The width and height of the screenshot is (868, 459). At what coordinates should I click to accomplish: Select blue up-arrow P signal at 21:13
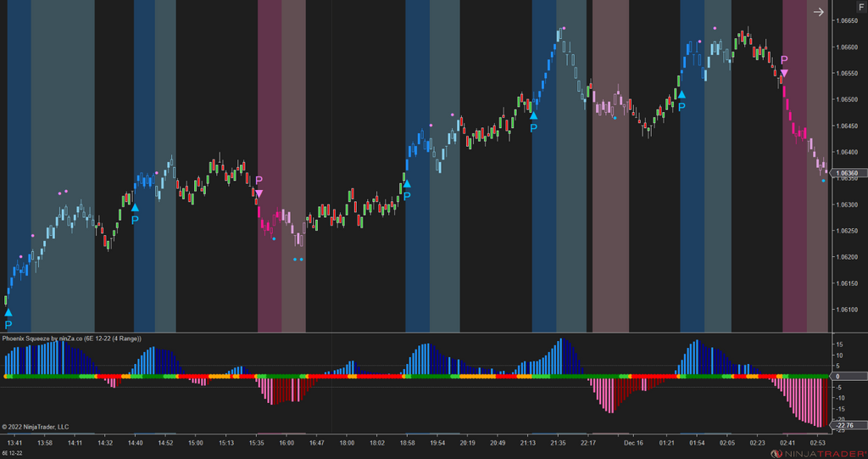[x=534, y=121]
